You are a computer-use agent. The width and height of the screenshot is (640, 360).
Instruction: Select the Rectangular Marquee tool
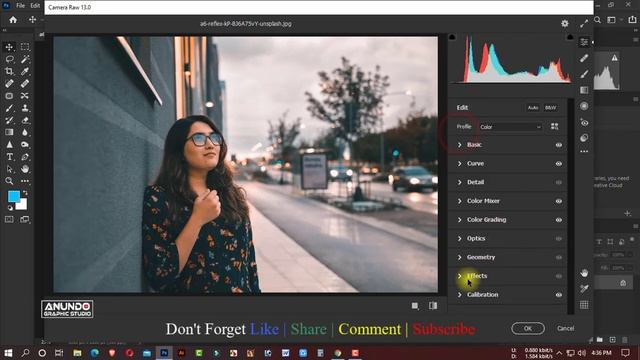click(x=25, y=47)
